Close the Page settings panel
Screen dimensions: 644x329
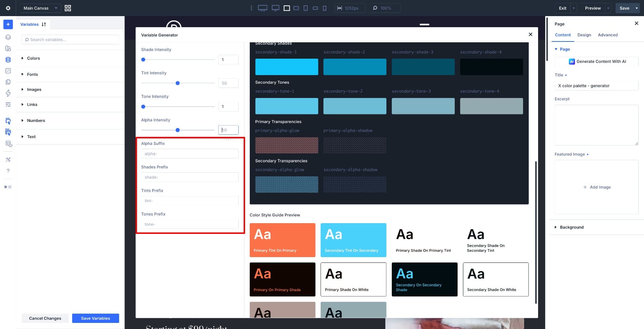(x=636, y=24)
